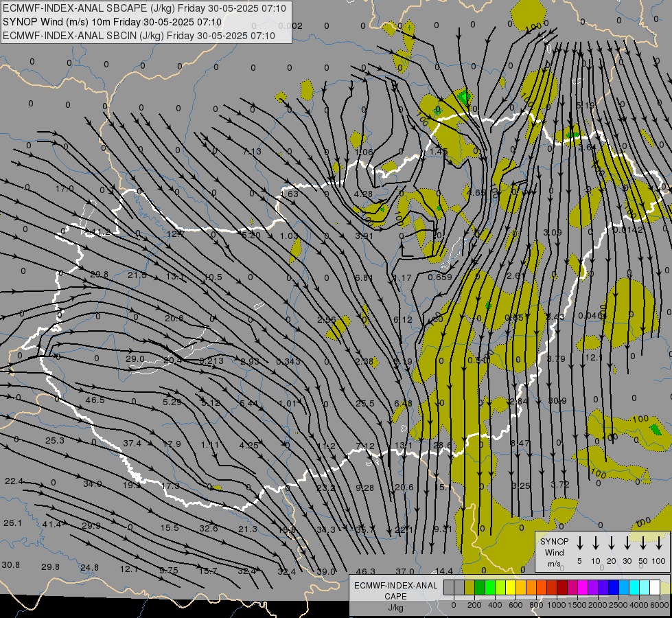Screen dimensions: 672x618
Task: Click the ECMWF-INDEX-ANAL CAPE legend label
Action: (x=395, y=591)
